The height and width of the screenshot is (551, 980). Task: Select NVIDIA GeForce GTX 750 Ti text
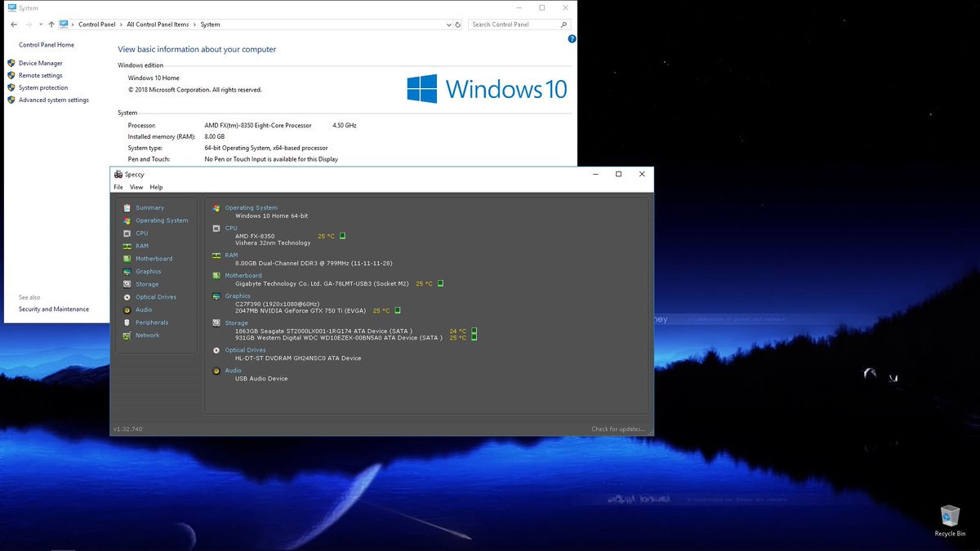[301, 310]
